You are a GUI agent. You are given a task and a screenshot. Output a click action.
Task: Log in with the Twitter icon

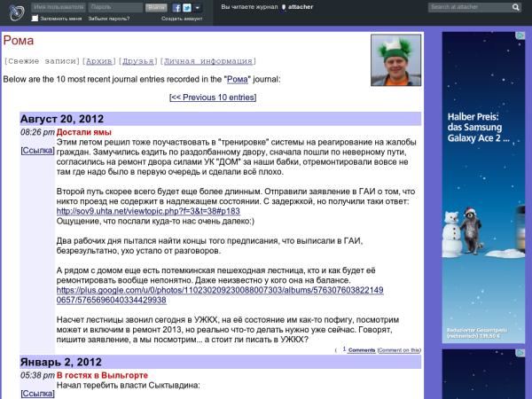click(x=187, y=7)
